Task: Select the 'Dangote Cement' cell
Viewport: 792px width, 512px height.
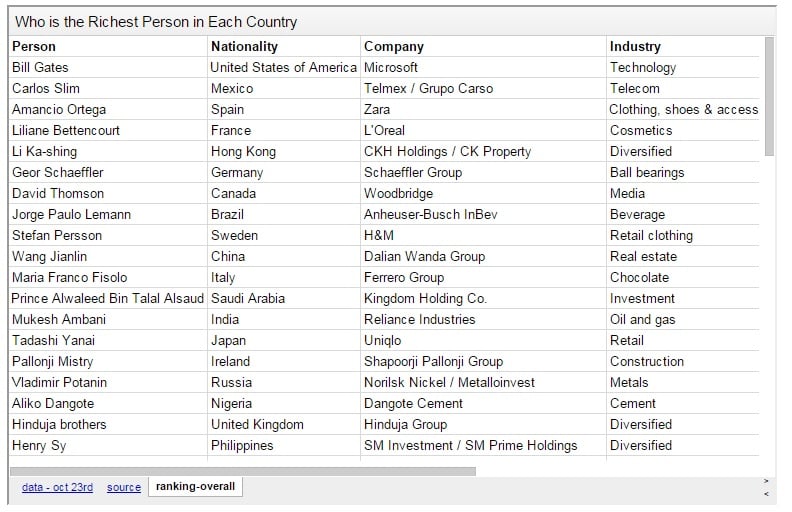Action: [x=413, y=403]
